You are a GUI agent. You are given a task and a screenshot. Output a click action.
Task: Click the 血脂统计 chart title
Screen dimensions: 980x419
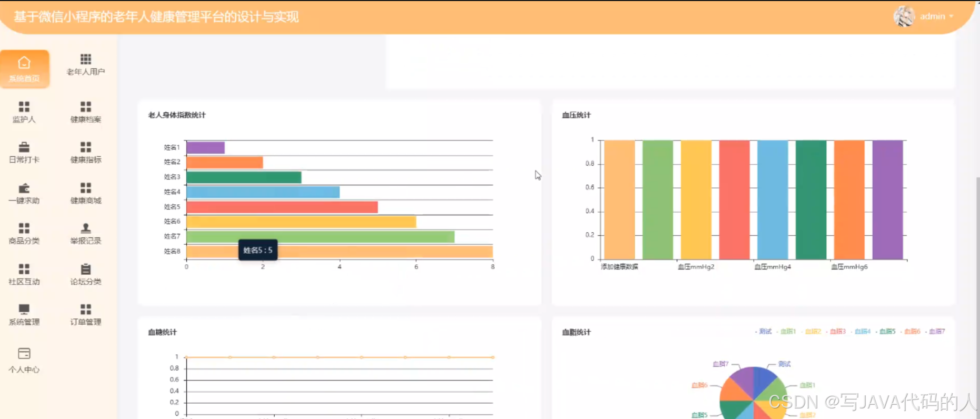(576, 332)
